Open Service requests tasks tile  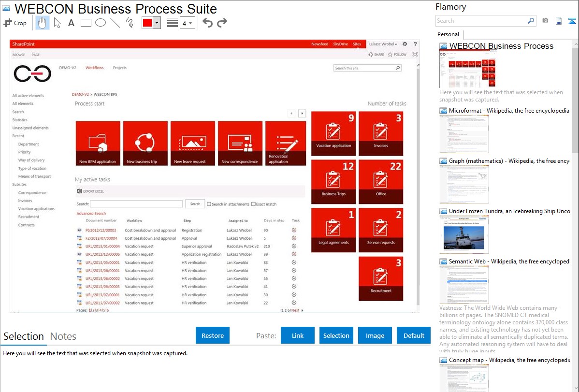[381, 230]
